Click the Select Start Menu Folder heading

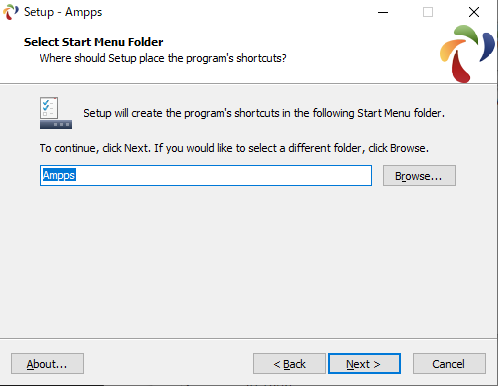pyautogui.click(x=93, y=42)
